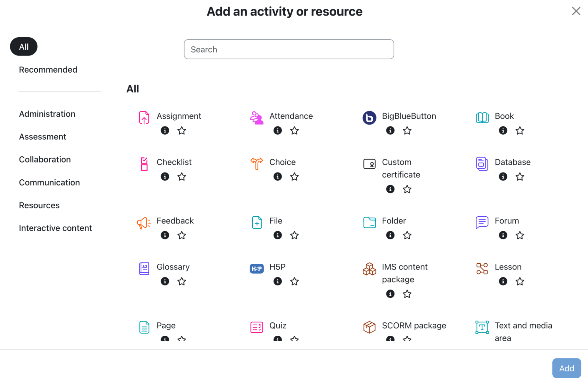
Task: Choose the BigBlueButton activity icon
Action: point(369,118)
